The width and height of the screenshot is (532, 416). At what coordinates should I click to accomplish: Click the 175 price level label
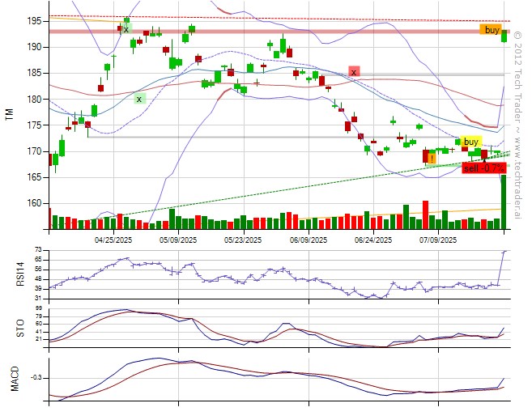(x=34, y=125)
